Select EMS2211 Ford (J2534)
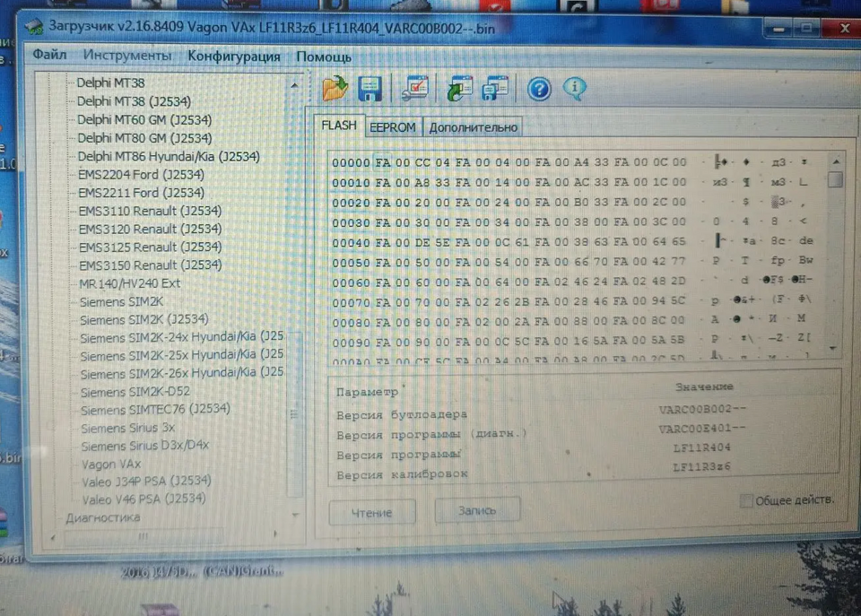This screenshot has height=616, width=861. click(141, 193)
